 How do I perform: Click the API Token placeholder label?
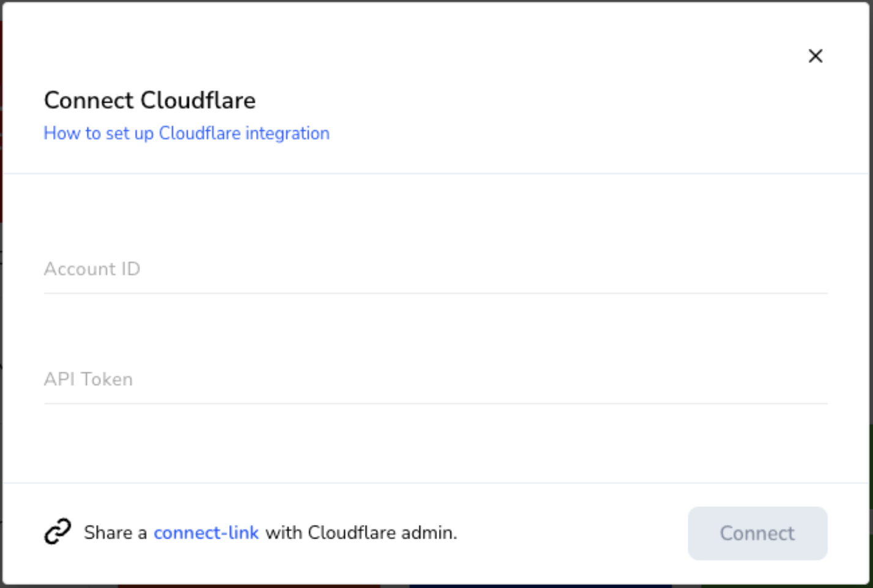pos(89,379)
